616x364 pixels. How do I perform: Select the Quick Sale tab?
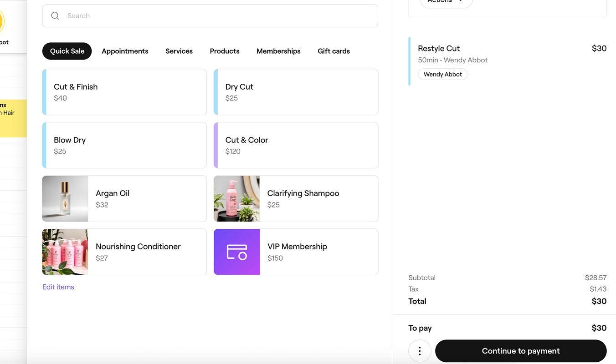67,51
